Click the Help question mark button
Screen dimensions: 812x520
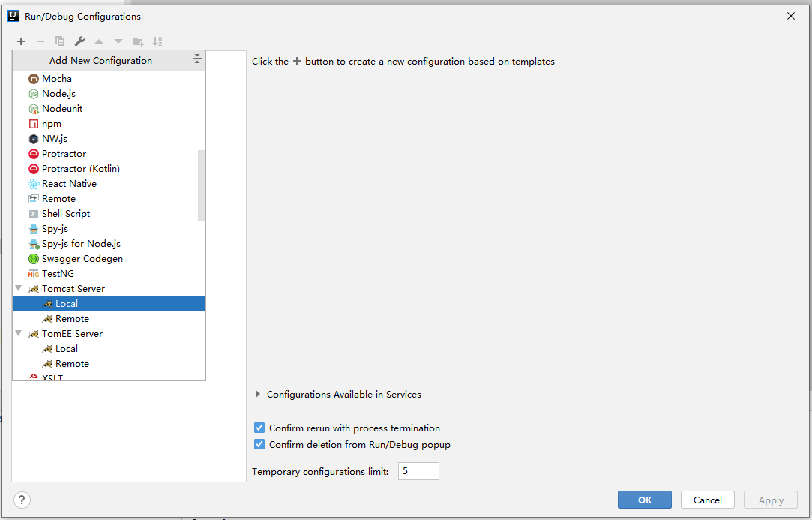22,500
